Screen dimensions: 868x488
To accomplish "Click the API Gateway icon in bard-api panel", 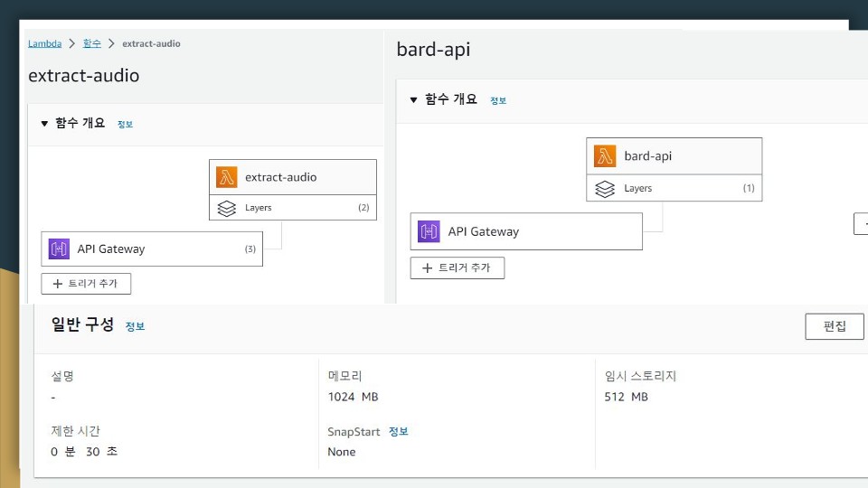I will point(429,231).
